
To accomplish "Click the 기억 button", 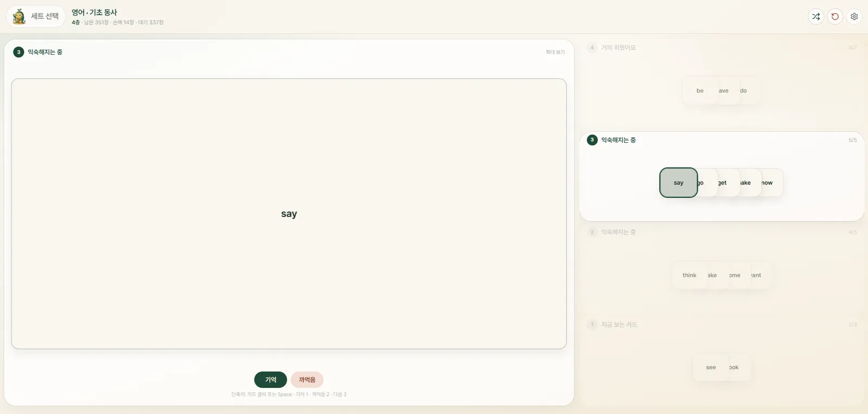I will point(270,379).
